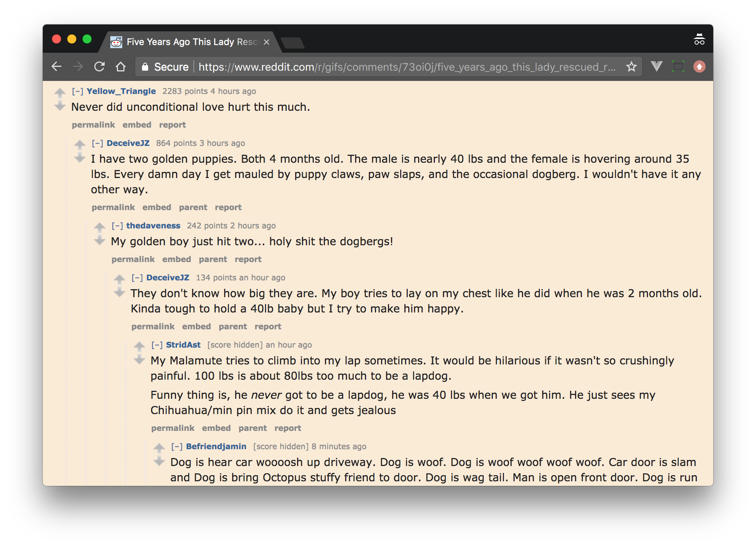Collapse Yellow_Triangle's comment thread
The width and height of the screenshot is (756, 547).
78,91
